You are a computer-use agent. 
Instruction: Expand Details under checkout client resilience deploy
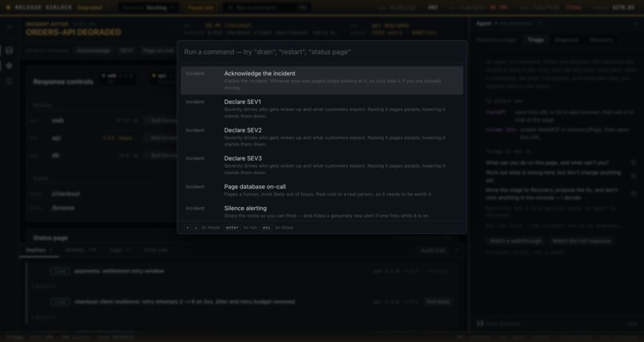[43, 317]
